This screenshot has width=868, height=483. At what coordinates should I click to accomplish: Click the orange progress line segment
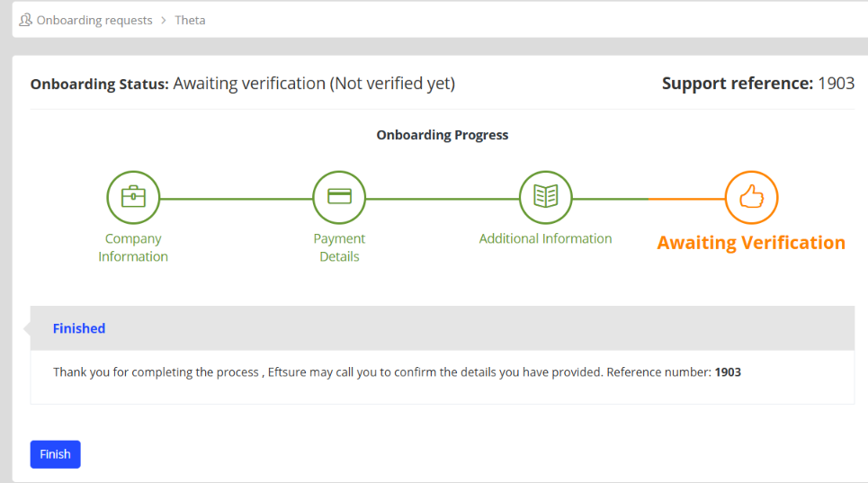686,199
